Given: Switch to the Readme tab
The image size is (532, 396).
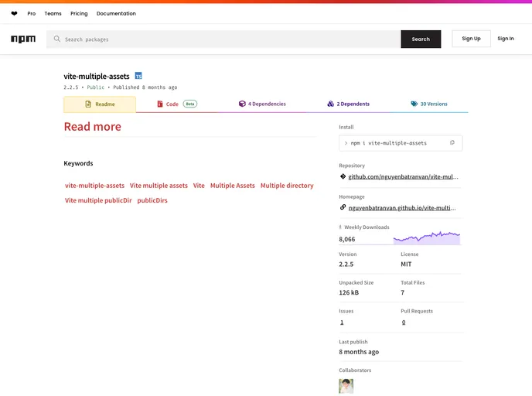Looking at the screenshot, I should (x=100, y=104).
